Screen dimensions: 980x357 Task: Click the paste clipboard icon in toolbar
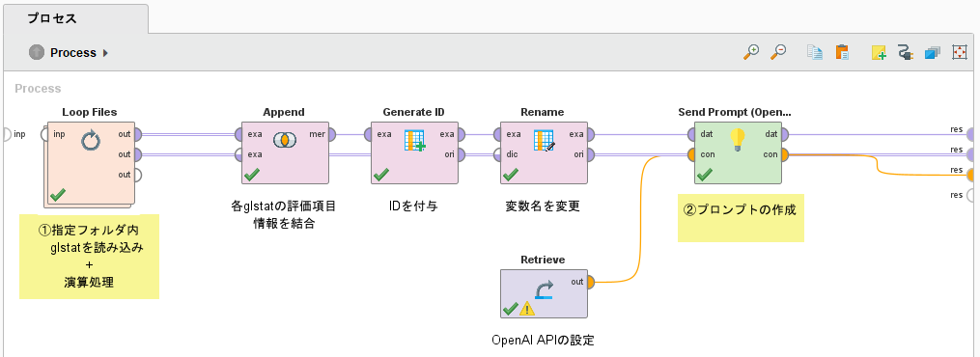click(x=842, y=52)
